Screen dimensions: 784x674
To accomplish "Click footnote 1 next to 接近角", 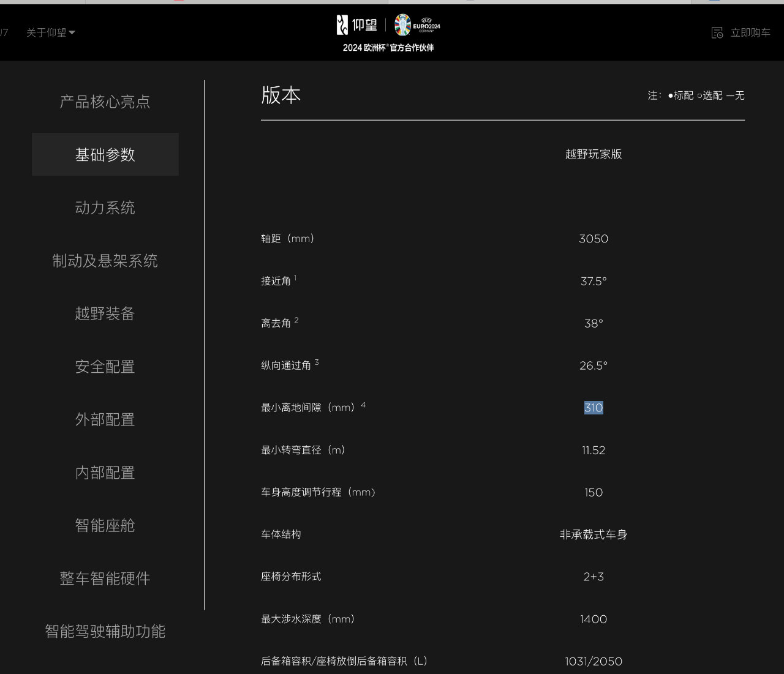I will 295,278.
